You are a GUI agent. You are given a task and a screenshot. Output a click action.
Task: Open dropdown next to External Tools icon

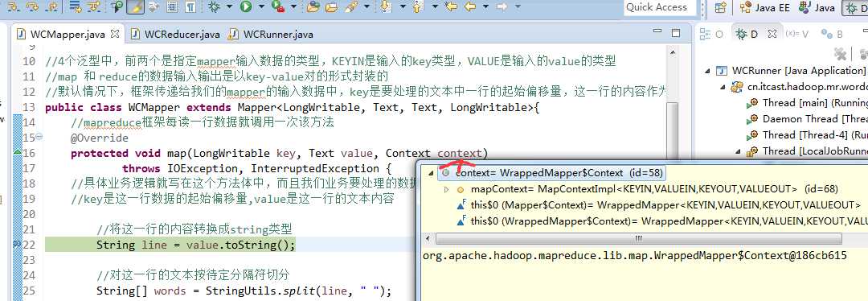coord(293,6)
